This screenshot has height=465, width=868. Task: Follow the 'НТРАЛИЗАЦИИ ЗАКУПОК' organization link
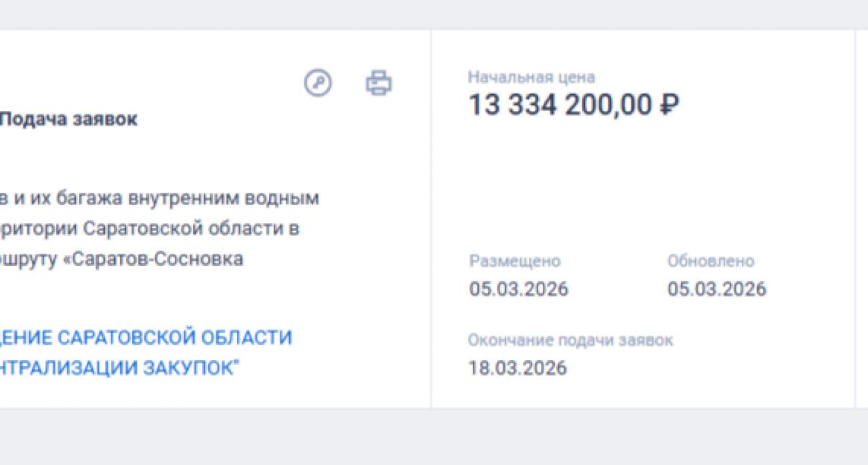coord(118,367)
